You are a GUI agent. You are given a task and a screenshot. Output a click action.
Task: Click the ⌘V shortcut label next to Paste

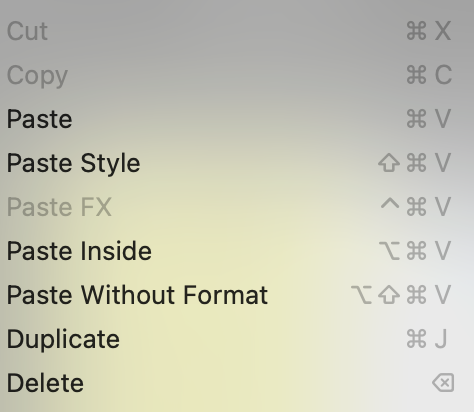click(x=429, y=119)
